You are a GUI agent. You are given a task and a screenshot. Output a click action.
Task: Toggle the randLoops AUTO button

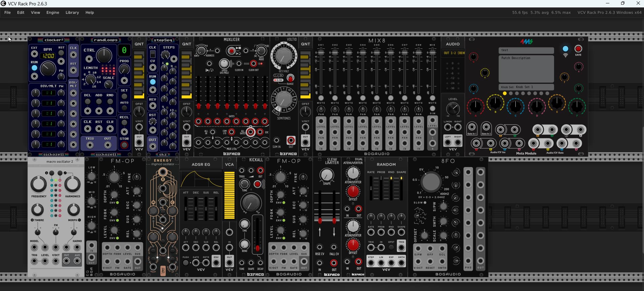click(x=124, y=108)
